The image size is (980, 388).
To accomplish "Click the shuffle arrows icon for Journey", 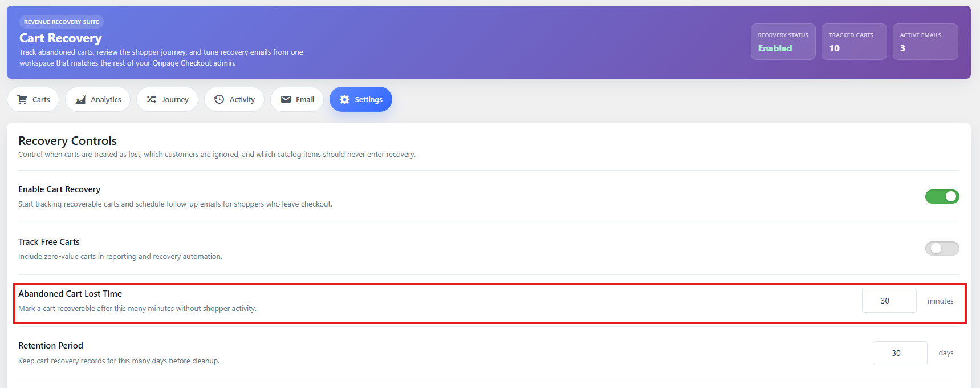I will point(152,99).
